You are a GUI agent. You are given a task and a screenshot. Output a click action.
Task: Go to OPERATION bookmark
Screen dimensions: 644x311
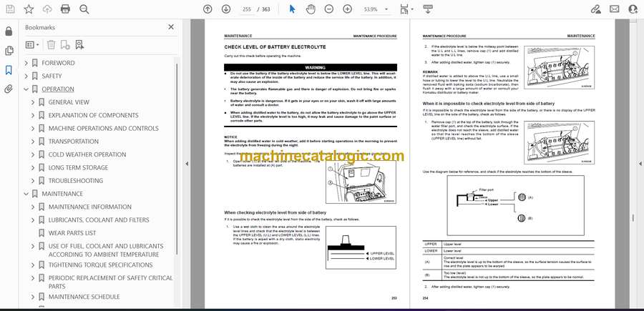[58, 89]
